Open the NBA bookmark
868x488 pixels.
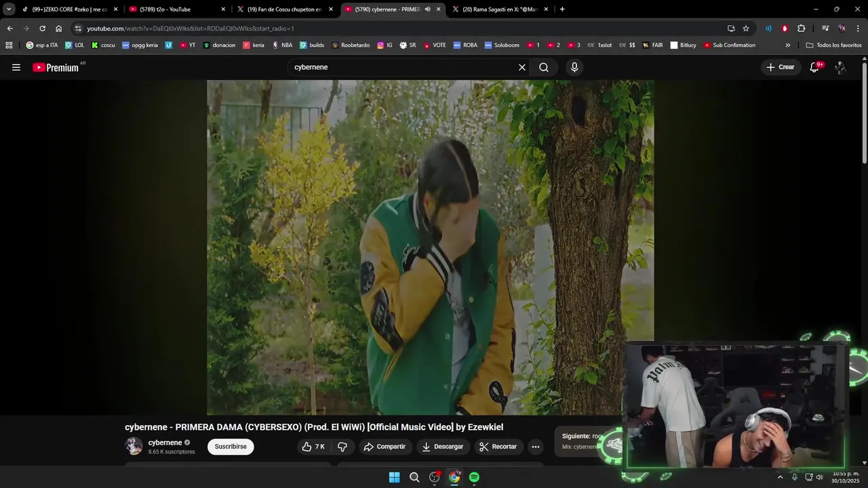(282, 45)
